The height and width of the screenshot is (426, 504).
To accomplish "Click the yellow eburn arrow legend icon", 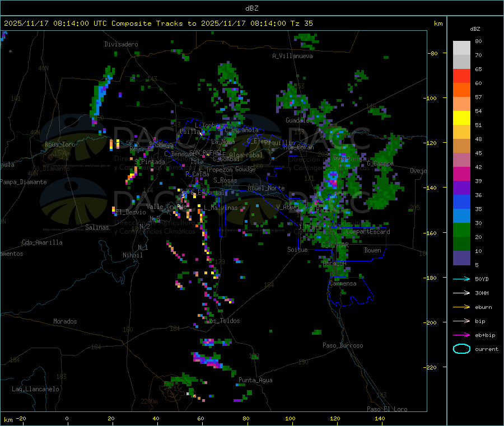I will (x=461, y=307).
